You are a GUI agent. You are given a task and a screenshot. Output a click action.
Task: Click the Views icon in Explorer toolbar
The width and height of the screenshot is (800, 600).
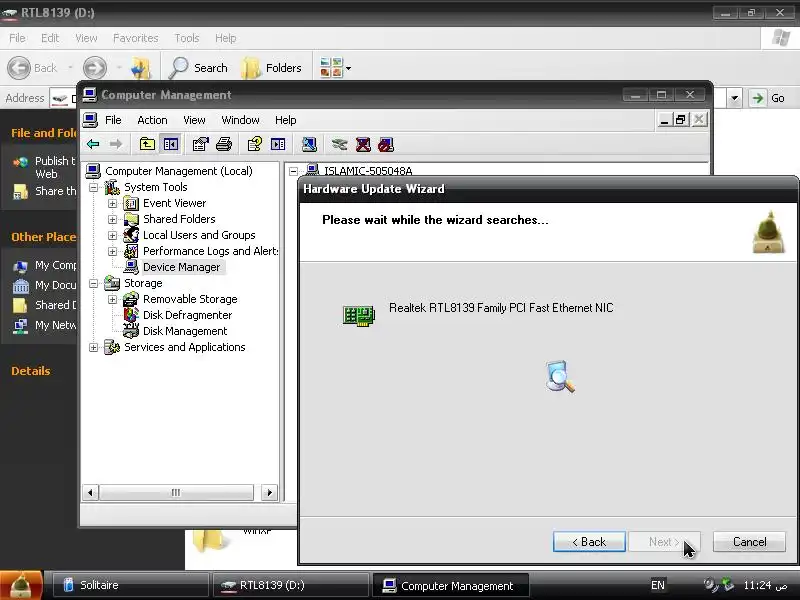tap(331, 67)
